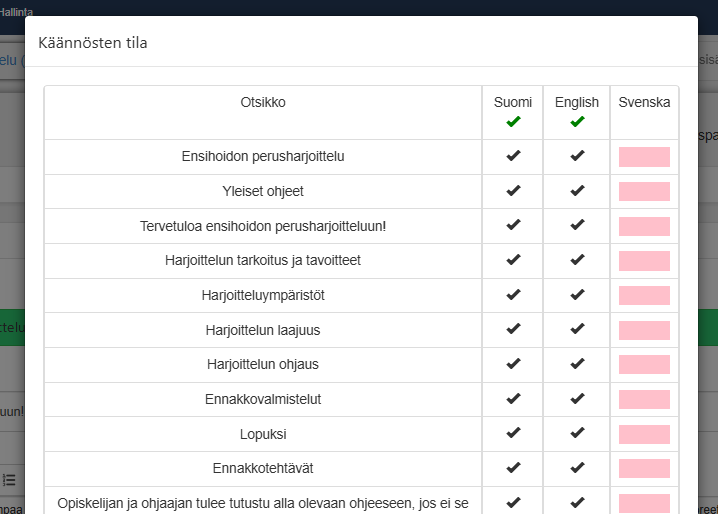Select pink Svenska cell for Lopuksi row
The image size is (718, 514).
644,434
